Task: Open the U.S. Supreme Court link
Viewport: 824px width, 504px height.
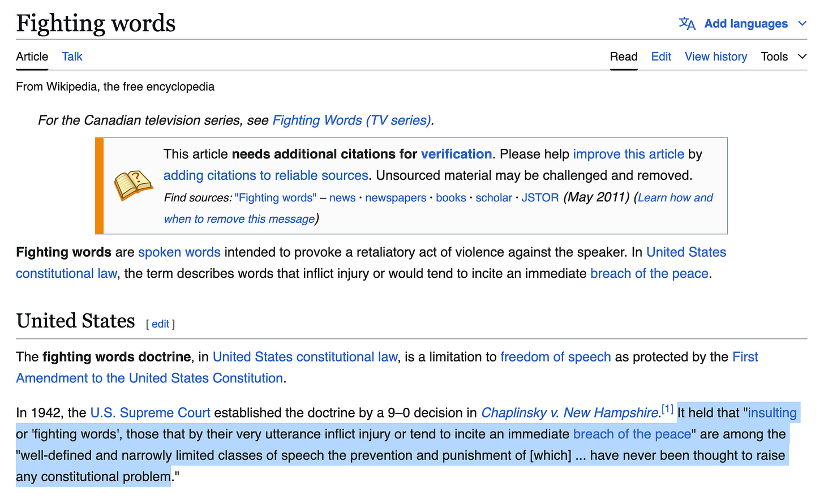Action: [150, 413]
